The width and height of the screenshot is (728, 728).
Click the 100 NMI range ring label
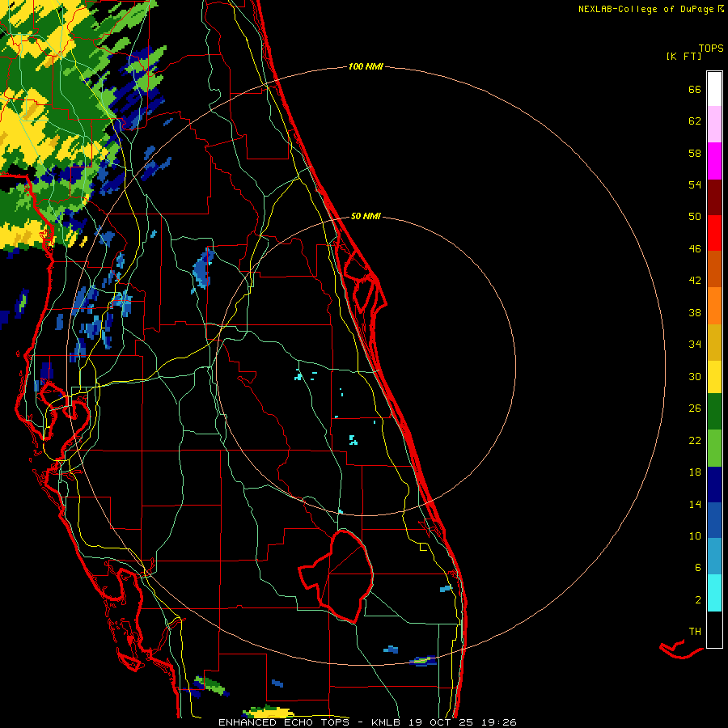(366, 66)
